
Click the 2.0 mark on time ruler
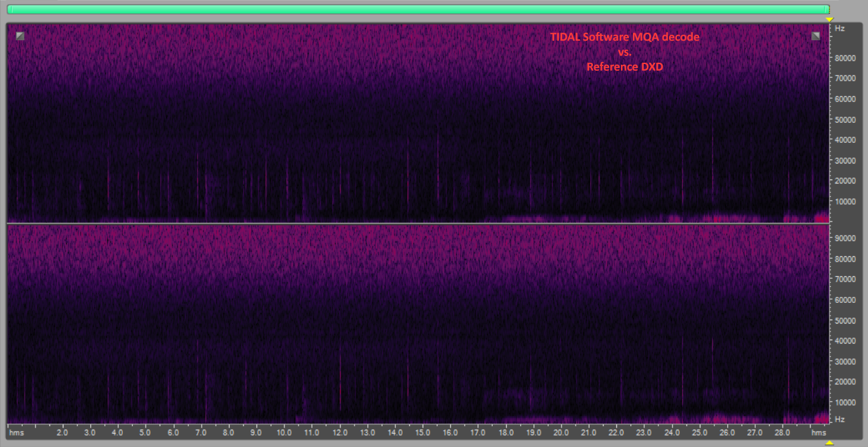tap(62, 433)
